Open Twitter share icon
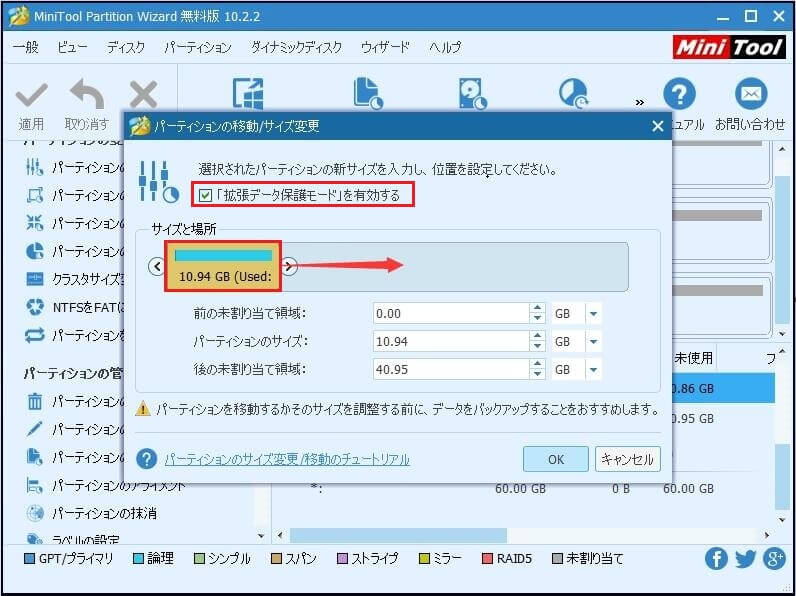 click(745, 558)
